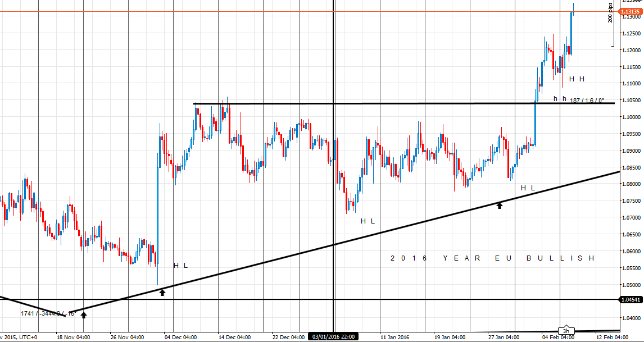This screenshot has width=644, height=342.
Task: Click the 11 Jan 2016 time axis label
Action: [x=394, y=338]
